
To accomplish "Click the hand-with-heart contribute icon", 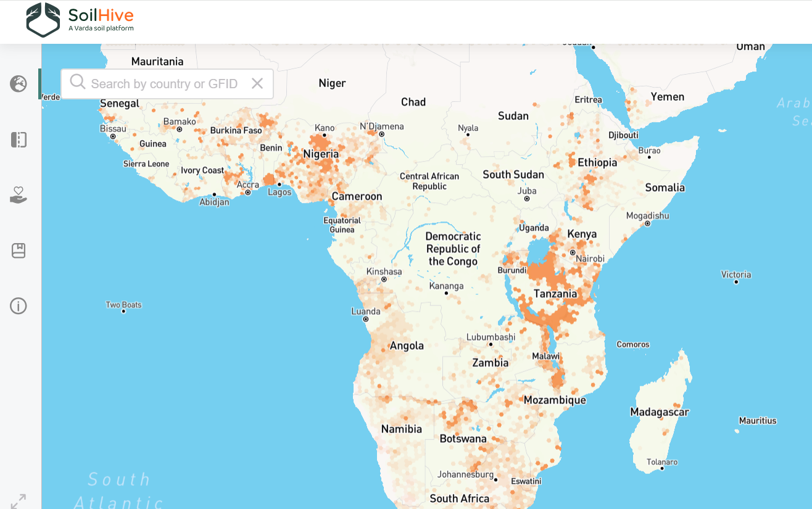I will (19, 196).
